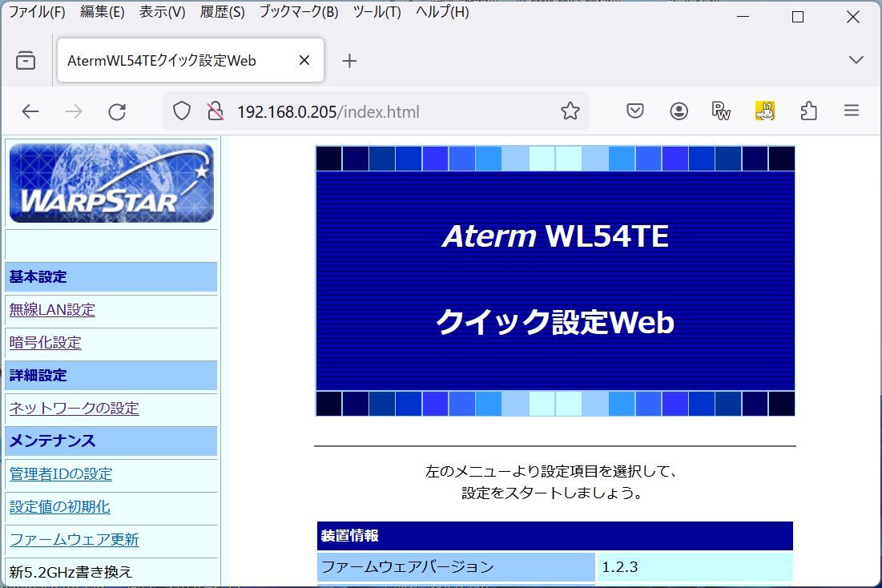Viewport: 882px width, 588px height.
Task: Click the RW extension icon
Action: click(x=720, y=111)
